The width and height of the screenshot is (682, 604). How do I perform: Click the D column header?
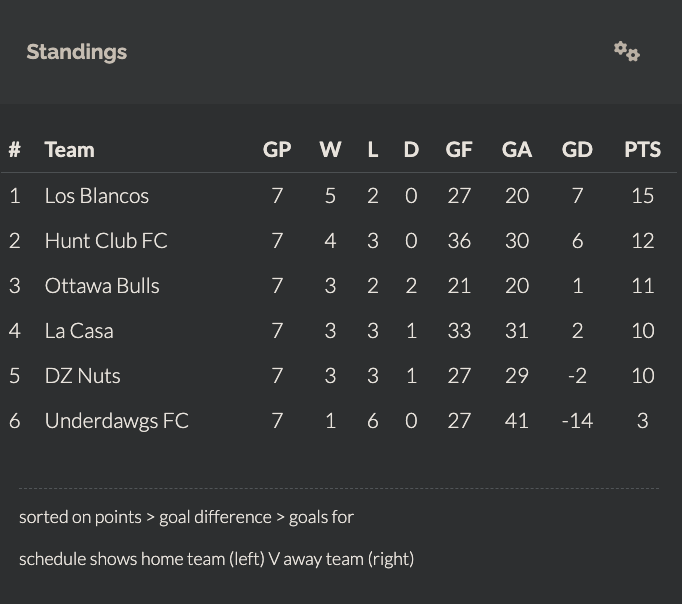(x=411, y=150)
